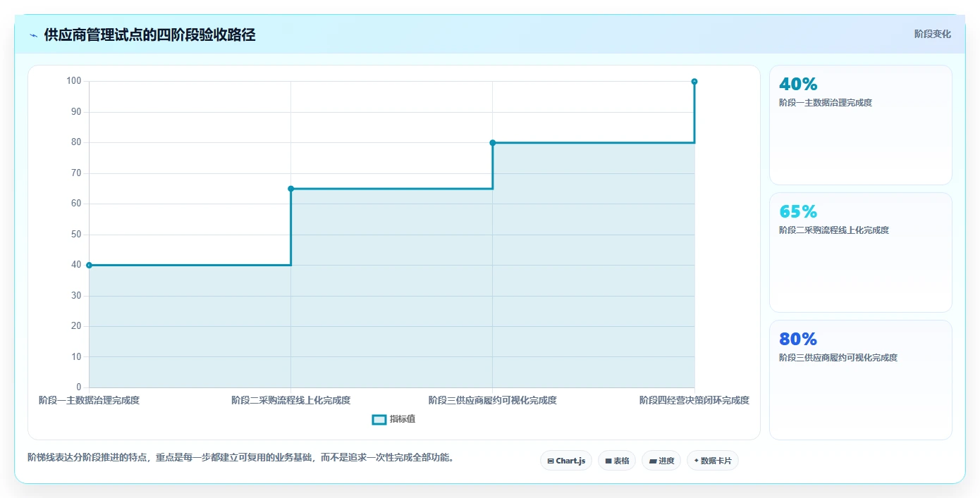Screen dimensions: 980x498
Task: Click the title 供应商管理试点的四阶段验收路径
Action: click(149, 35)
